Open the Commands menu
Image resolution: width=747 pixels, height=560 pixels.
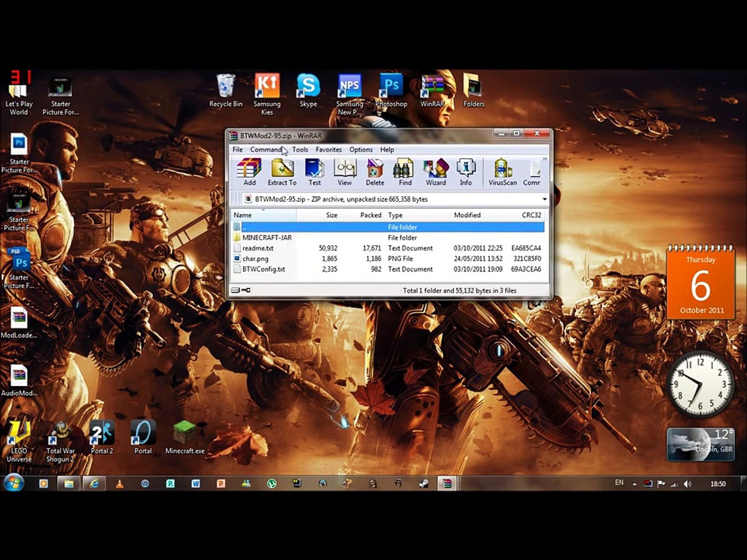coord(266,149)
